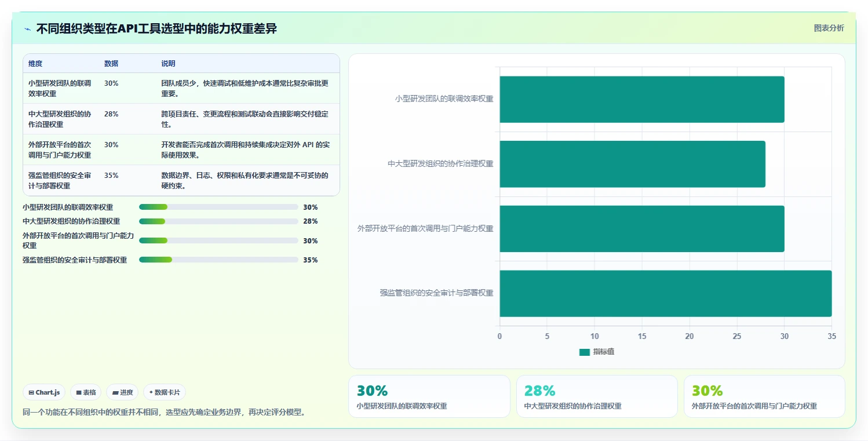Image resolution: width=868 pixels, height=441 pixels.
Task: Click the 图表分析 label in header
Action: (829, 28)
